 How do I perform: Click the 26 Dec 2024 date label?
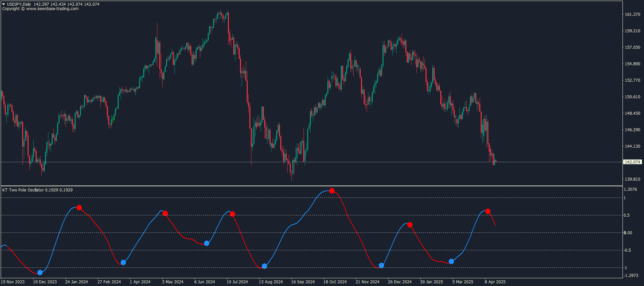[x=400, y=282]
